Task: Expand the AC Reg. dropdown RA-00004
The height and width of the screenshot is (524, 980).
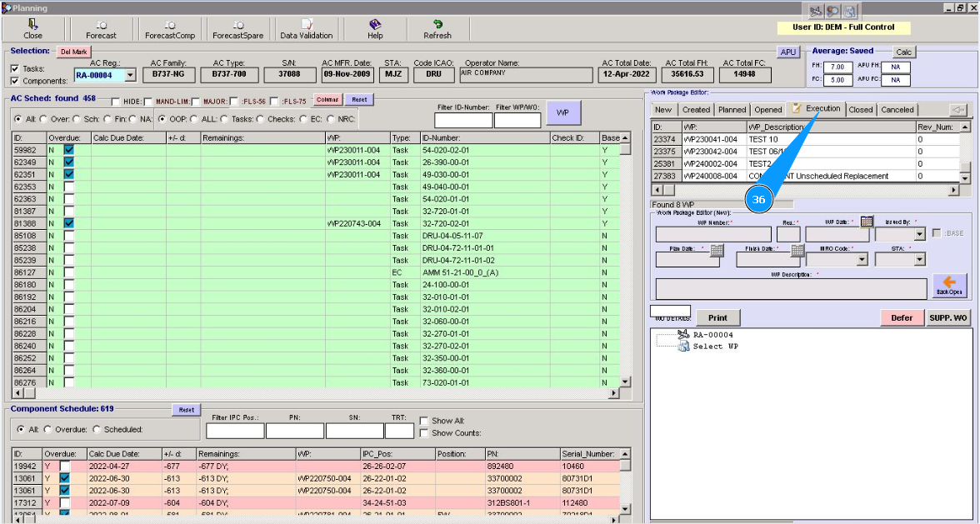Action: 130,75
